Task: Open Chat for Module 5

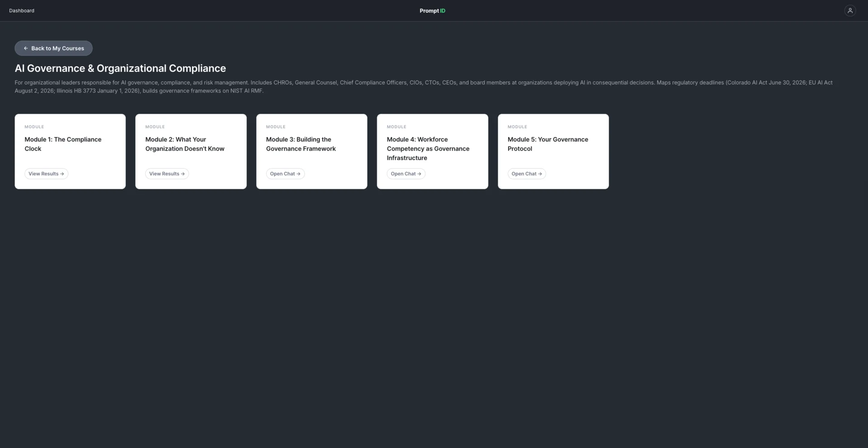Action: [x=527, y=174]
